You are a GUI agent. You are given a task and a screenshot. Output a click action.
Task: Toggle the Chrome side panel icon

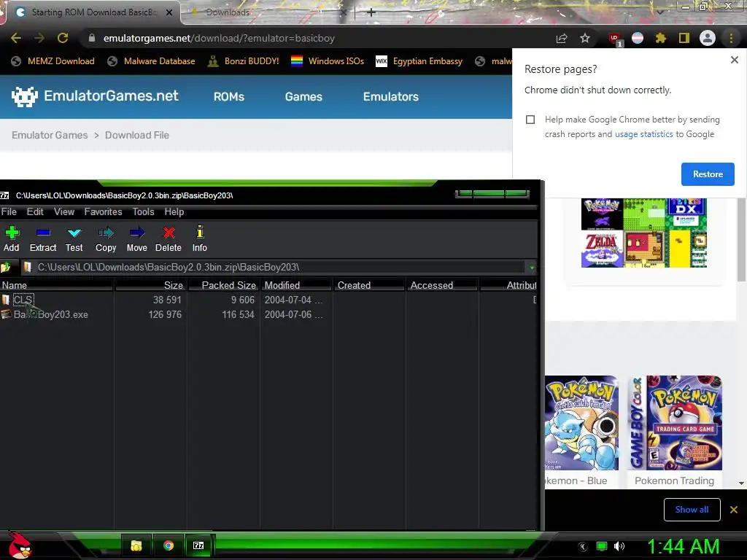tap(684, 38)
